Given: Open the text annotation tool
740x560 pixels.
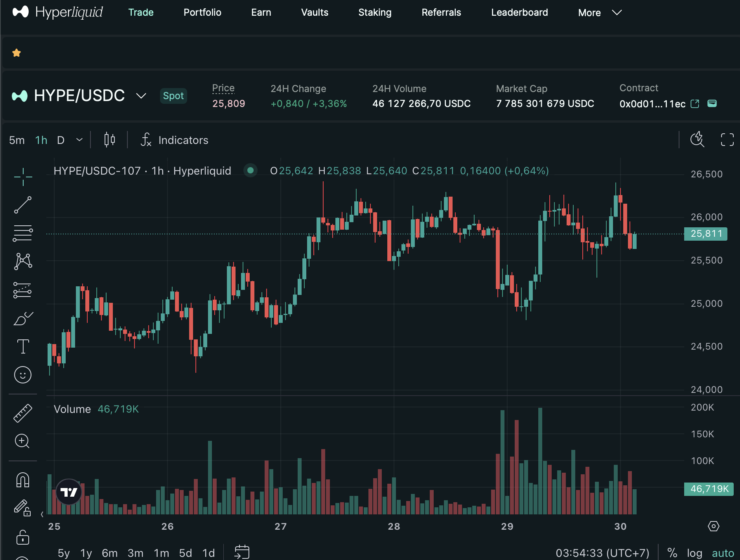Looking at the screenshot, I should (23, 346).
